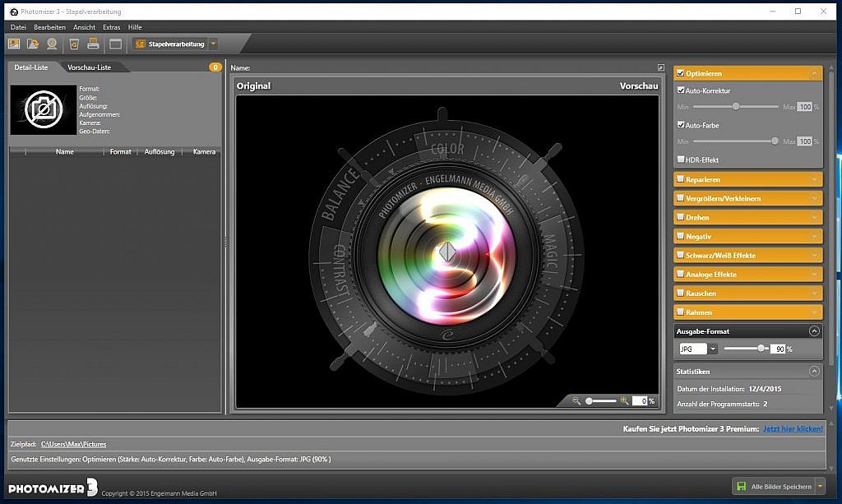
Task: Sort the list by Name column header
Action: coord(64,152)
